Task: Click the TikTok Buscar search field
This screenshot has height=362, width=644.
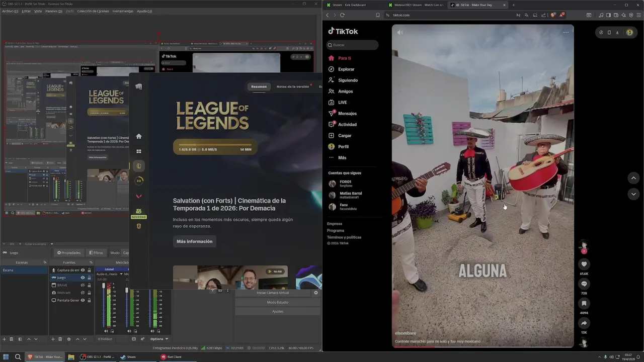Action: click(353, 45)
